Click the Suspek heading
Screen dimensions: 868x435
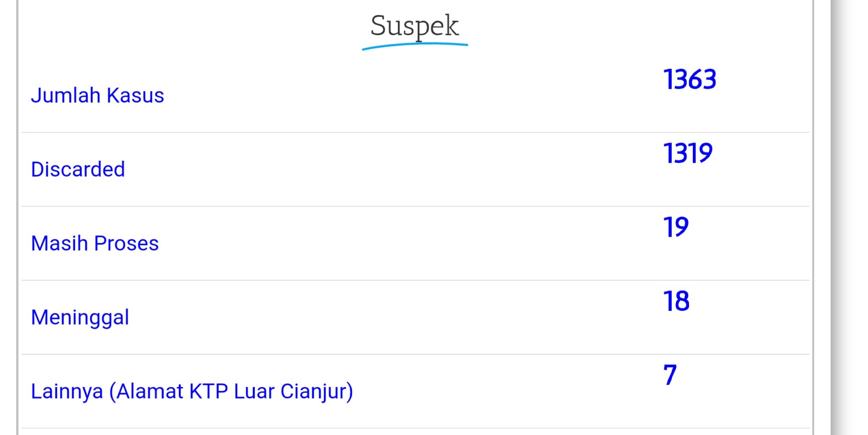[x=414, y=26]
